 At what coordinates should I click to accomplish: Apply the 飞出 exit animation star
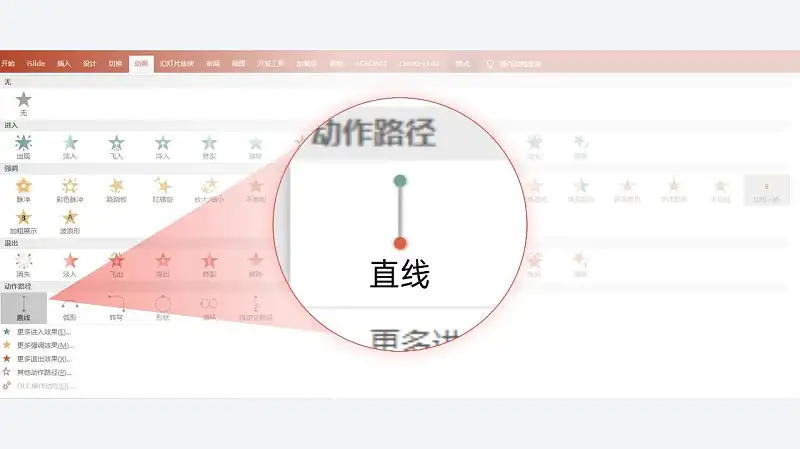coord(116,265)
